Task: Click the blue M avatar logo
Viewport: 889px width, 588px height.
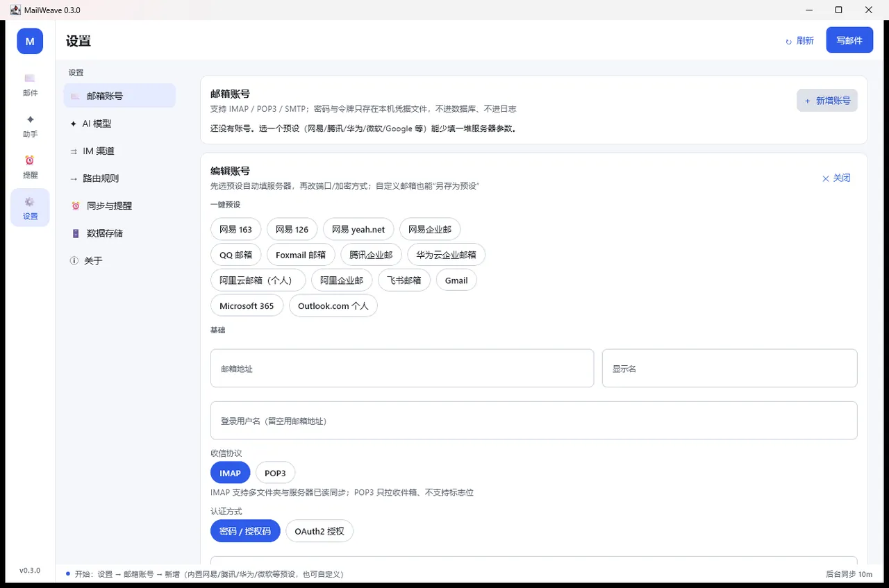Action: (x=30, y=41)
